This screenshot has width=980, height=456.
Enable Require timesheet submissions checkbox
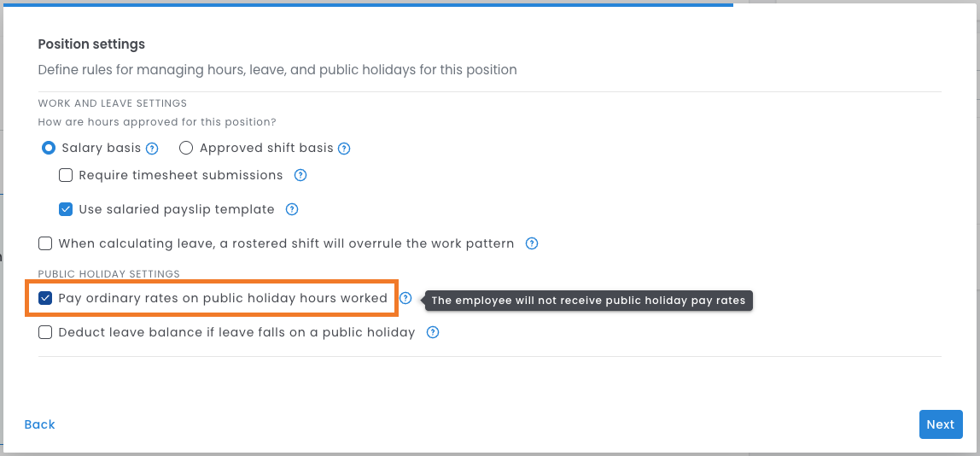[x=66, y=175]
